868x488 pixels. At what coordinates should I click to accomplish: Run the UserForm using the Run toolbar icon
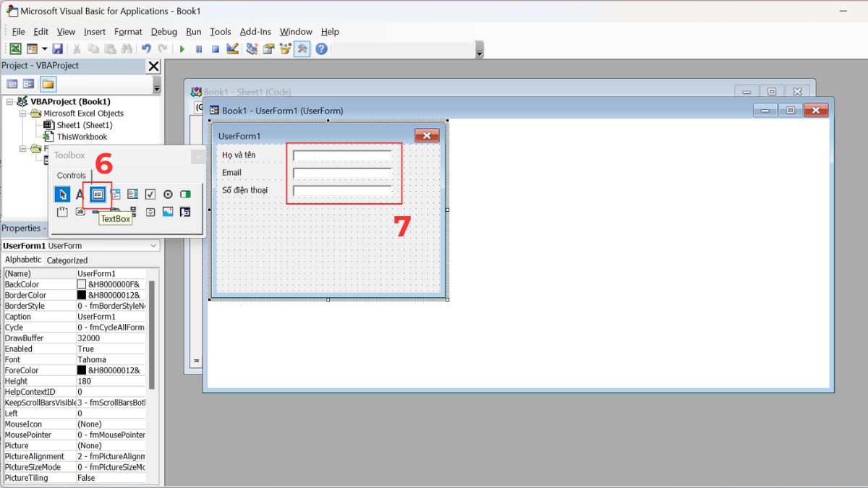(x=182, y=48)
